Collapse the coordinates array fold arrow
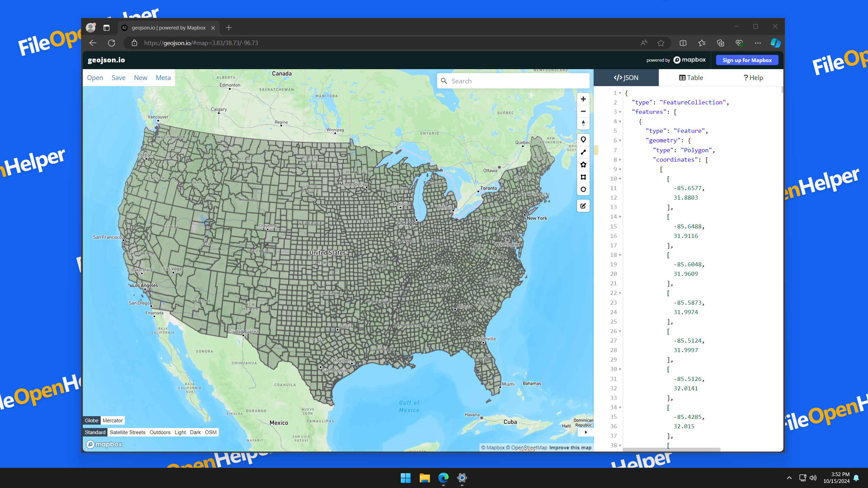 620,160
